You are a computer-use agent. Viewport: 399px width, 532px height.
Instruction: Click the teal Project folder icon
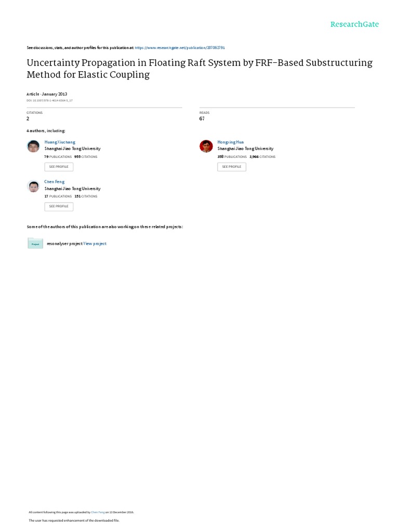[x=35, y=243]
